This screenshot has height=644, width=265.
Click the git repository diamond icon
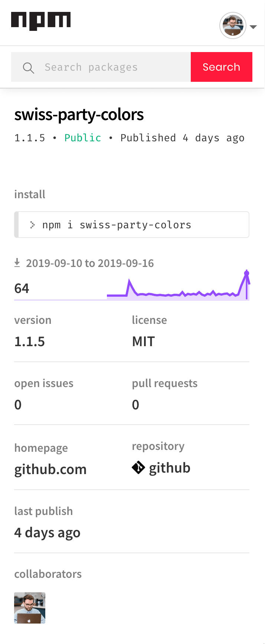(138, 468)
